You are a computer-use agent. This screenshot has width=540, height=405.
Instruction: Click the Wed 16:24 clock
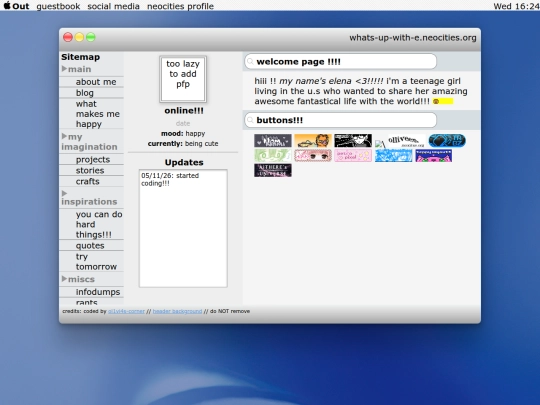coord(516,6)
